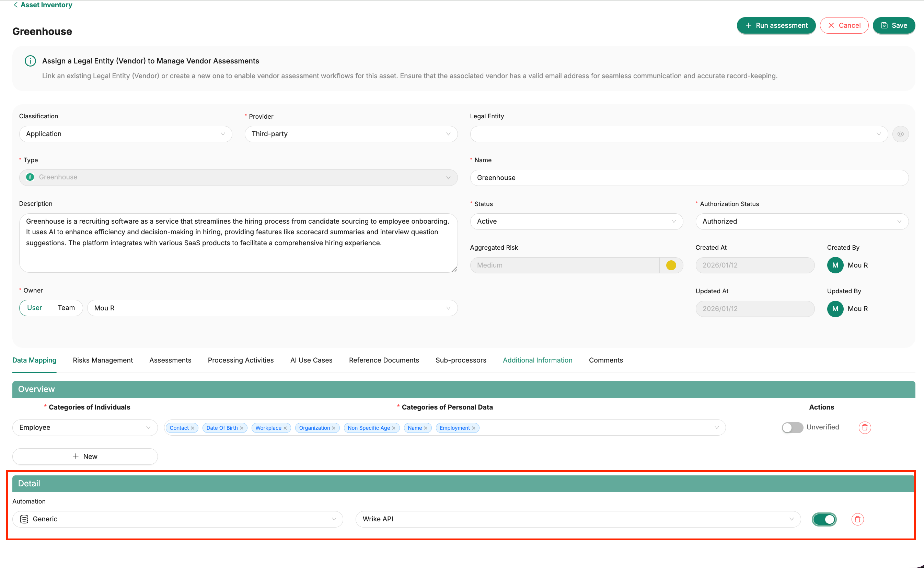924x568 pixels.
Task: Go back to Asset Inventory
Action: point(43,5)
